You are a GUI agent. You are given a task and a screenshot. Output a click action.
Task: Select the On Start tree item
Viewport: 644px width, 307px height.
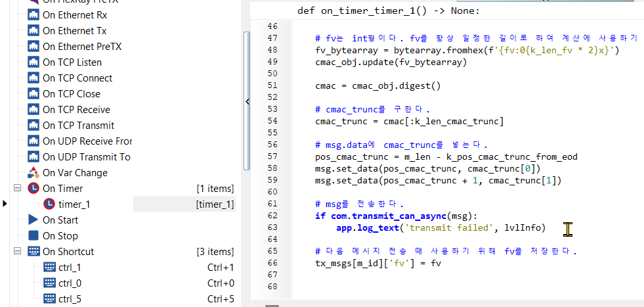point(60,220)
